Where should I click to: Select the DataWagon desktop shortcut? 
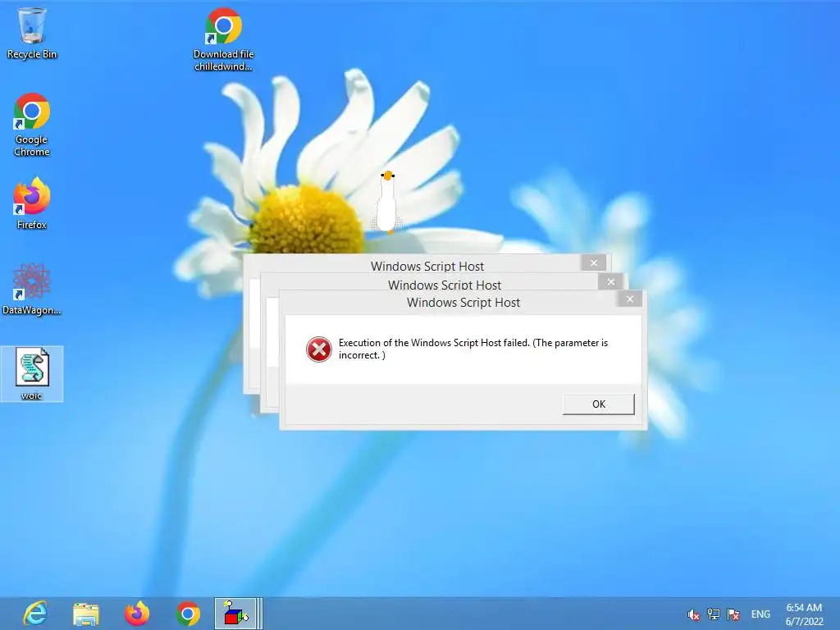[x=32, y=290]
